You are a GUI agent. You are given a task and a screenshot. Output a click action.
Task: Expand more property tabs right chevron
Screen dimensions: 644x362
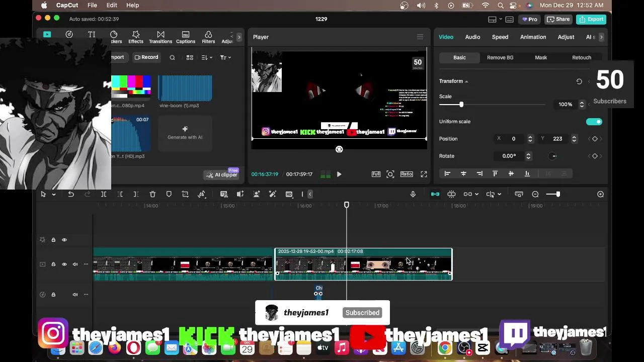tap(601, 37)
